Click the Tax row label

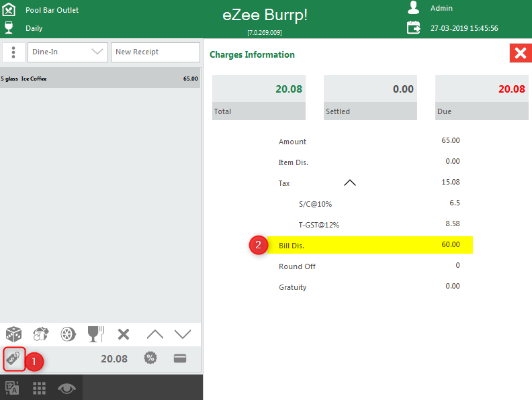(x=284, y=183)
